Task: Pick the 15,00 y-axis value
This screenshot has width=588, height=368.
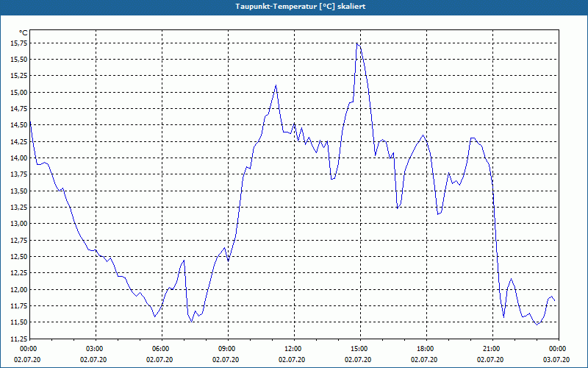Action: pyautogui.click(x=20, y=93)
